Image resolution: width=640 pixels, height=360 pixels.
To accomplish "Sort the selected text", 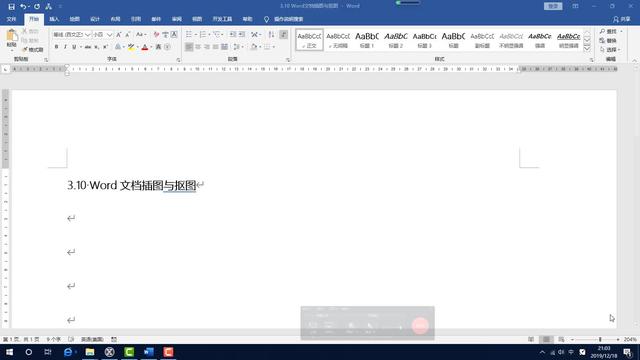I will tap(271, 35).
